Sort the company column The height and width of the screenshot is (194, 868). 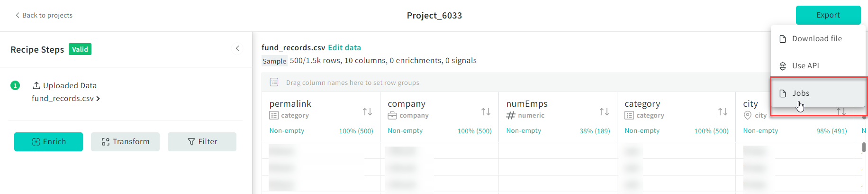486,112
